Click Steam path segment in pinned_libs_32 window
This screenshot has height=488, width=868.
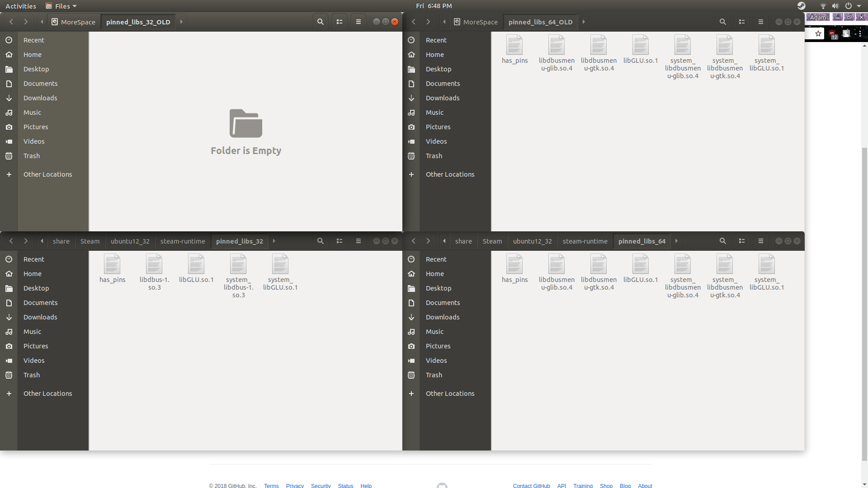(90, 241)
